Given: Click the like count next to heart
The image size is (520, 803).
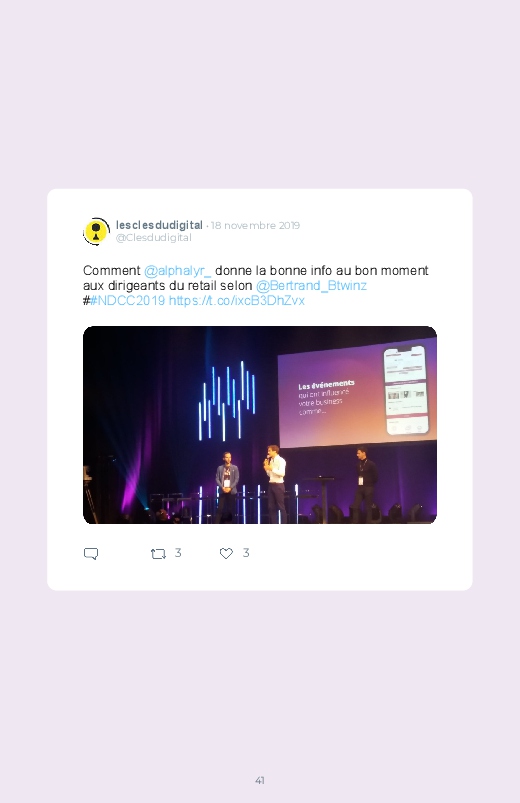Looking at the screenshot, I should click(x=246, y=553).
